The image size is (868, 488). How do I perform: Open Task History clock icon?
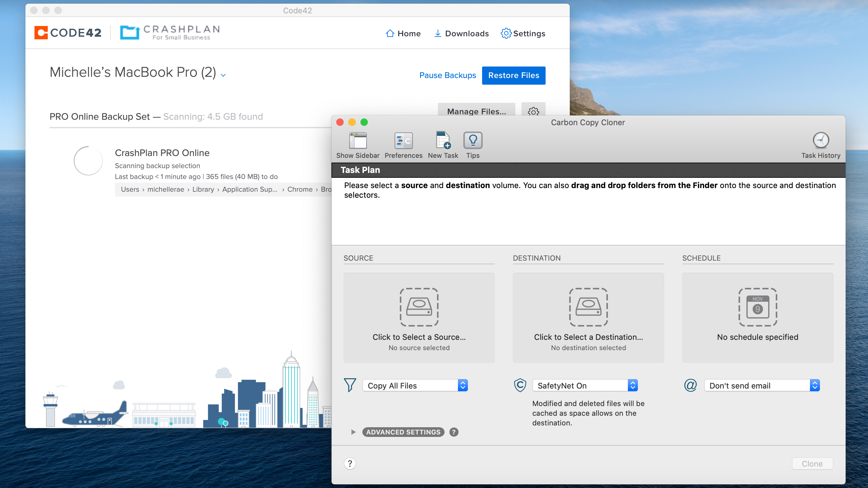[821, 140]
